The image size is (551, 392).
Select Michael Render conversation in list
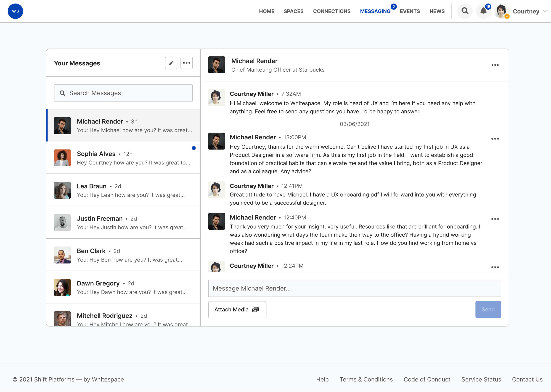(x=123, y=125)
